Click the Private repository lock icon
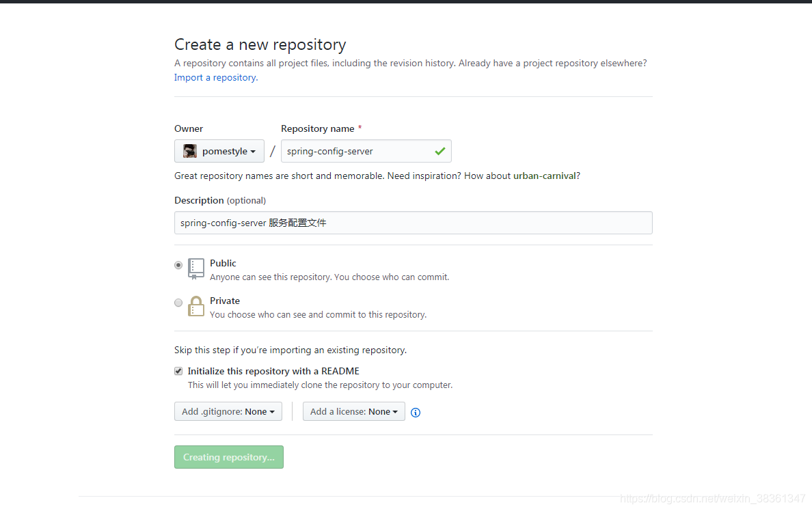This screenshot has width=812, height=511. (195, 306)
